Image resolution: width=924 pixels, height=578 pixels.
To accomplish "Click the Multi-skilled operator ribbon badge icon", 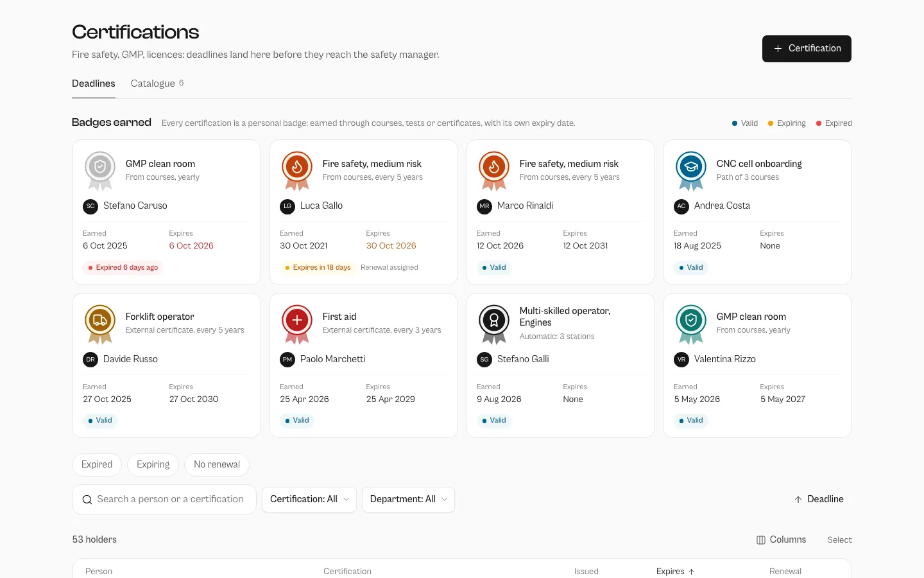I will pyautogui.click(x=494, y=324).
